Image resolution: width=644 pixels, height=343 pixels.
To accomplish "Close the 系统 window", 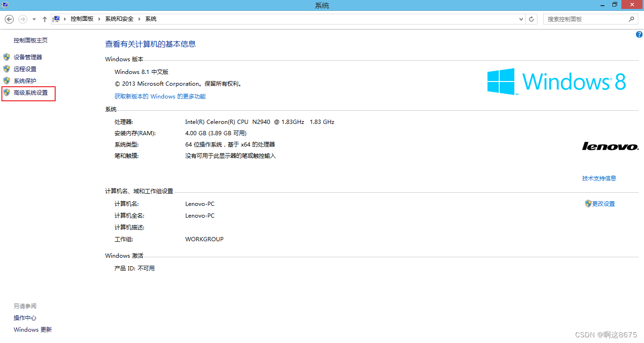I will click(632, 5).
